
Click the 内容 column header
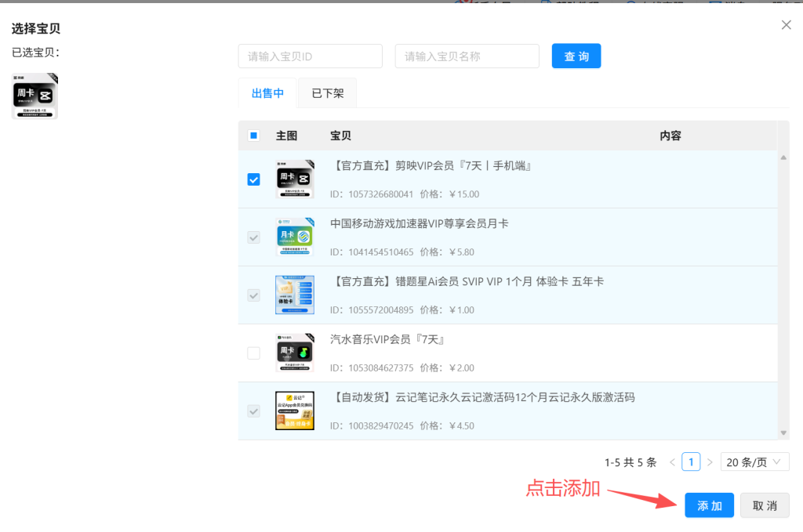tap(670, 136)
